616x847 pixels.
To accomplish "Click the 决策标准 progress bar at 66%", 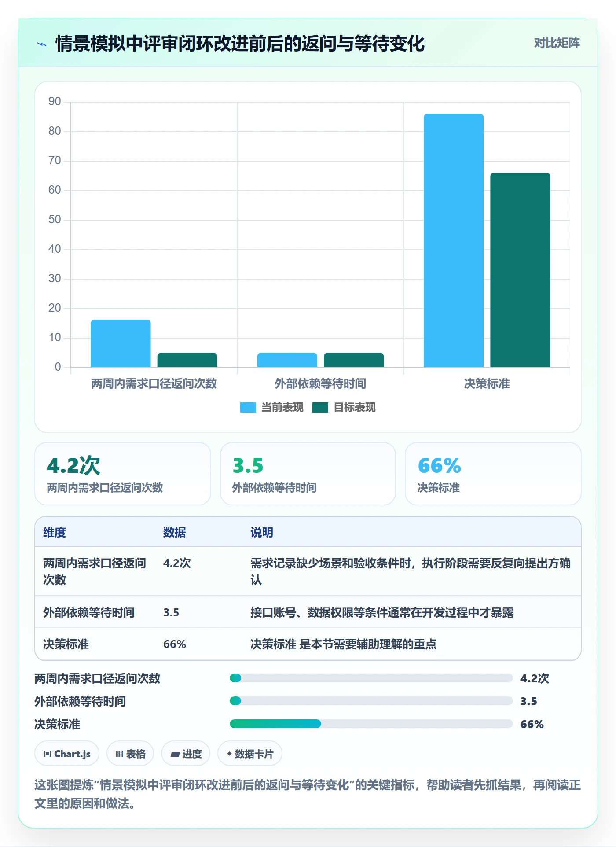I will (x=371, y=724).
